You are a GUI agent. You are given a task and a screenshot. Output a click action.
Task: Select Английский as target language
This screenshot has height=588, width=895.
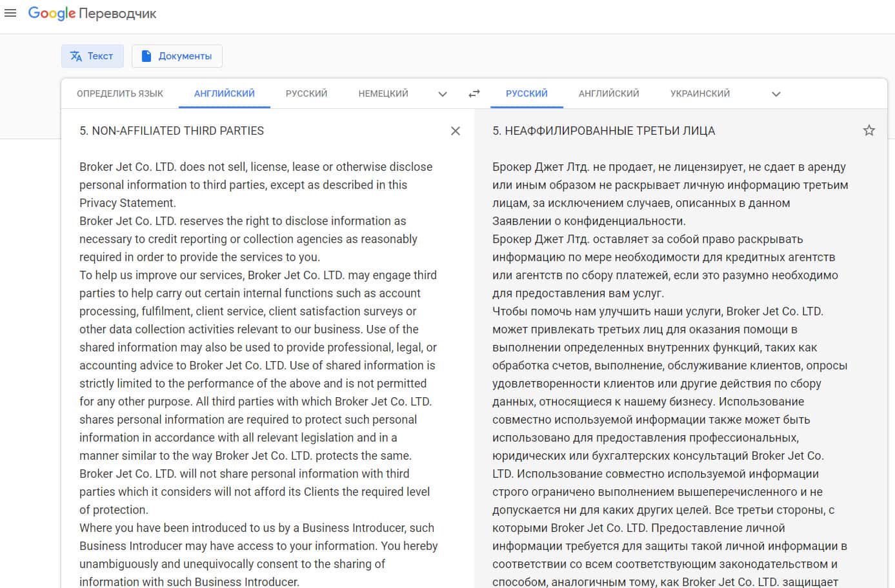click(x=608, y=93)
